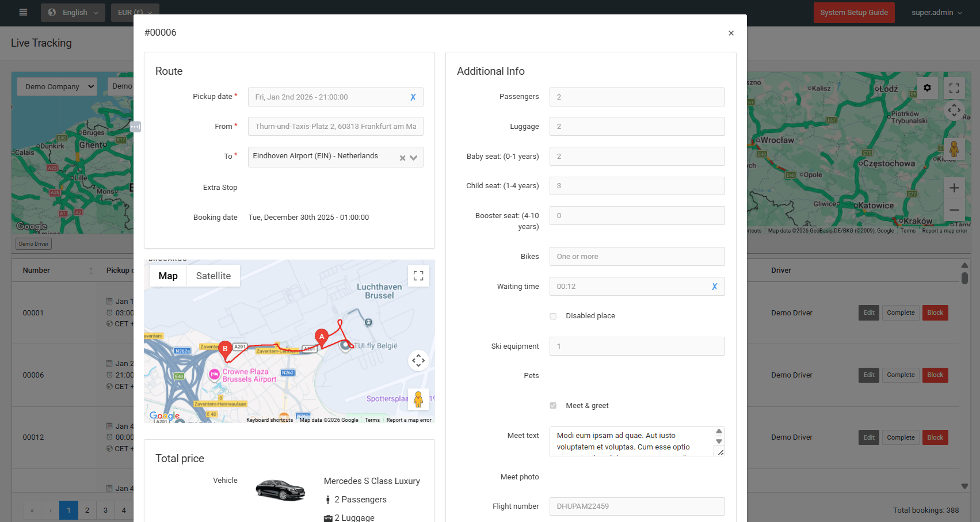This screenshot has width=980, height=522.
Task: Open Street View pegman on route map
Action: (x=418, y=399)
